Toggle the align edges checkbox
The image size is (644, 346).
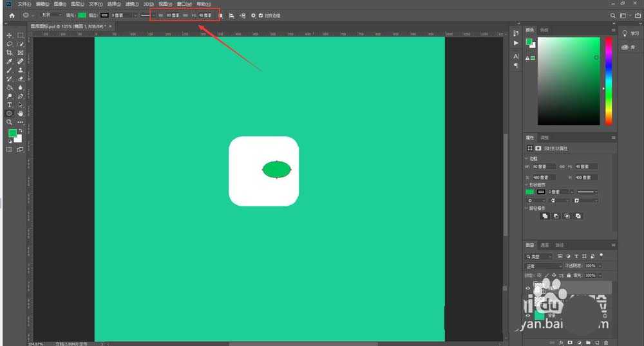(x=261, y=15)
